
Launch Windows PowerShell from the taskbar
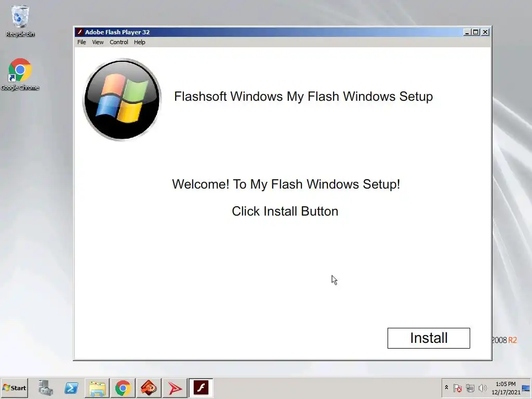[71, 388]
